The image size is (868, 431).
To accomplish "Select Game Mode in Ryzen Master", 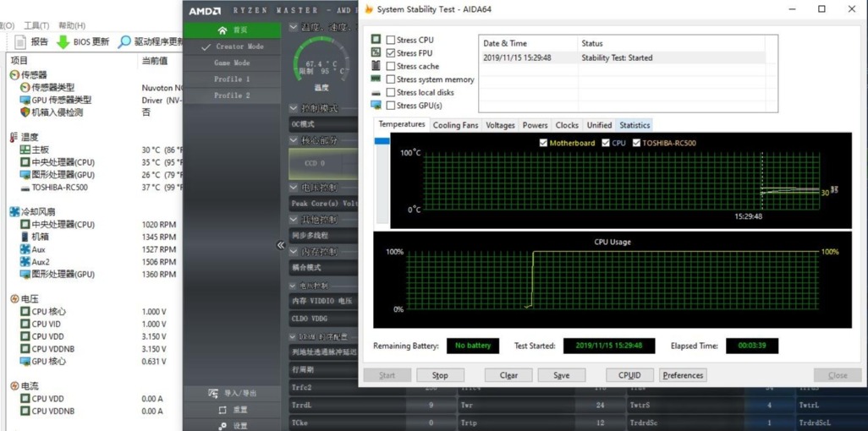I will [233, 63].
